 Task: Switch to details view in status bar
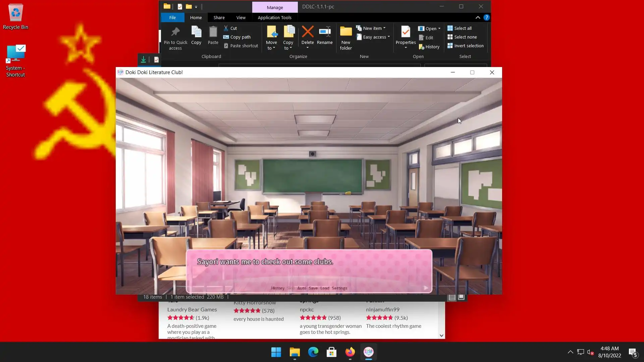452,297
